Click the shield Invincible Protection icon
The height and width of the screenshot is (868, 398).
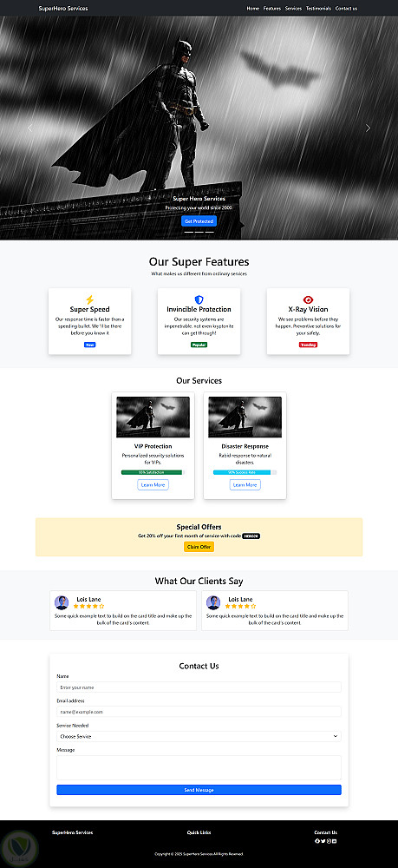pos(199,299)
